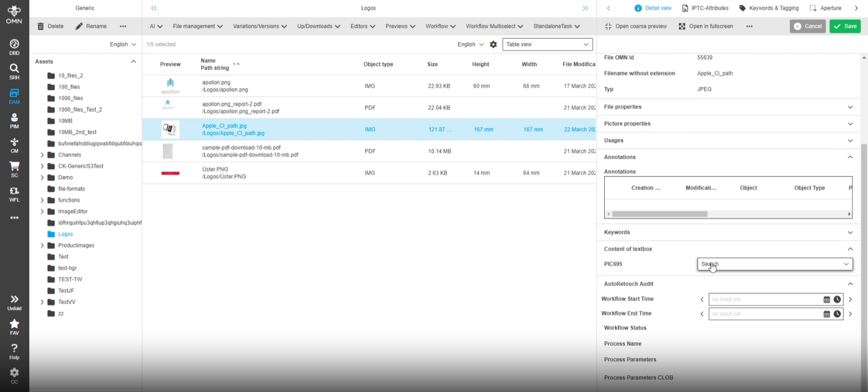Screen dimensions: 868x392
Task: Switch to the IPTC-Attributes tab
Action: [705, 8]
